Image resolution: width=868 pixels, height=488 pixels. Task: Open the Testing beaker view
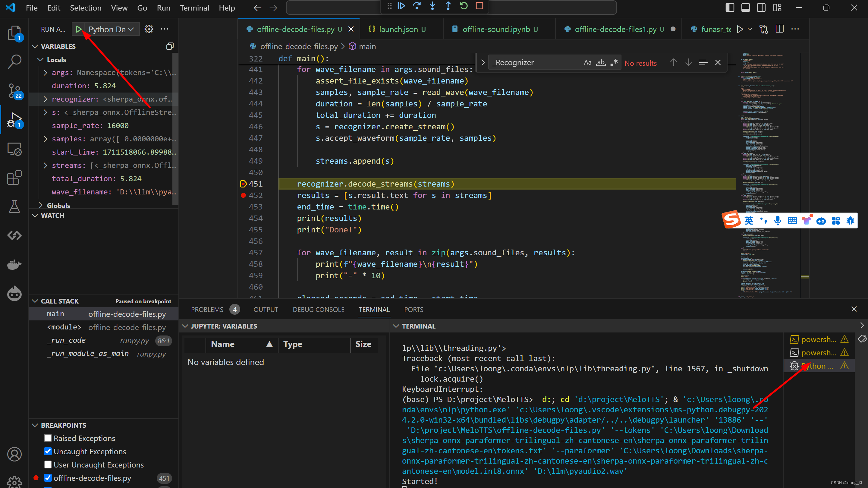coord(14,206)
